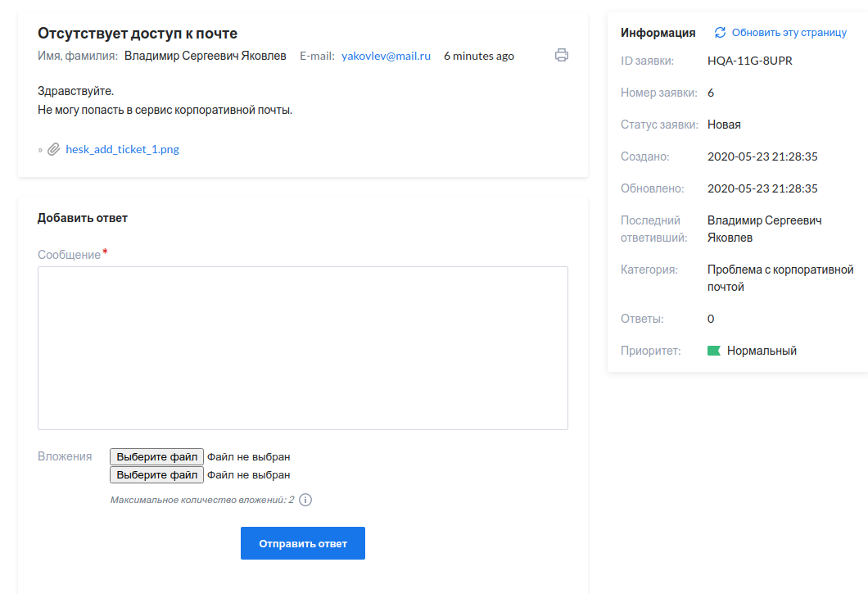This screenshot has width=868, height=594.
Task: Click the Обновить эту страницу link
Action: click(789, 33)
